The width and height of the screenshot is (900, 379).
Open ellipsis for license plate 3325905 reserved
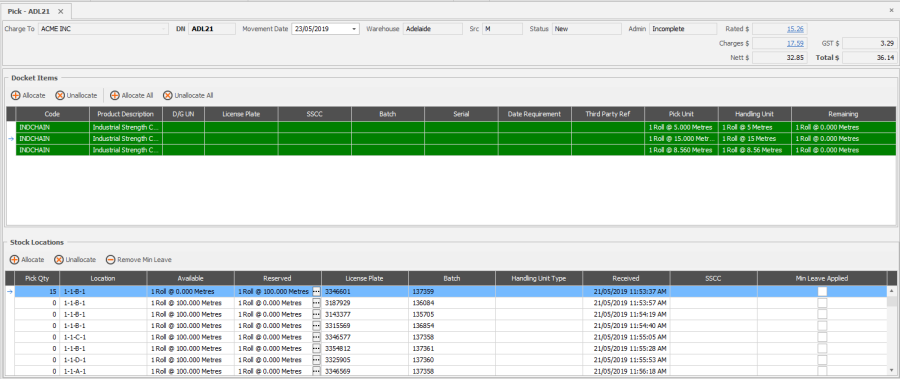[316, 359]
